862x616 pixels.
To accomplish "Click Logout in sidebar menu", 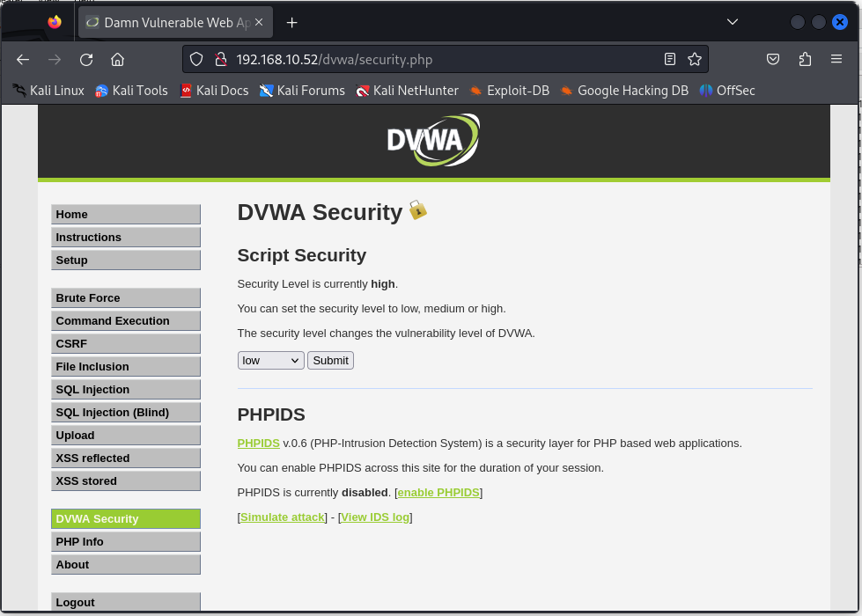I will 126,602.
